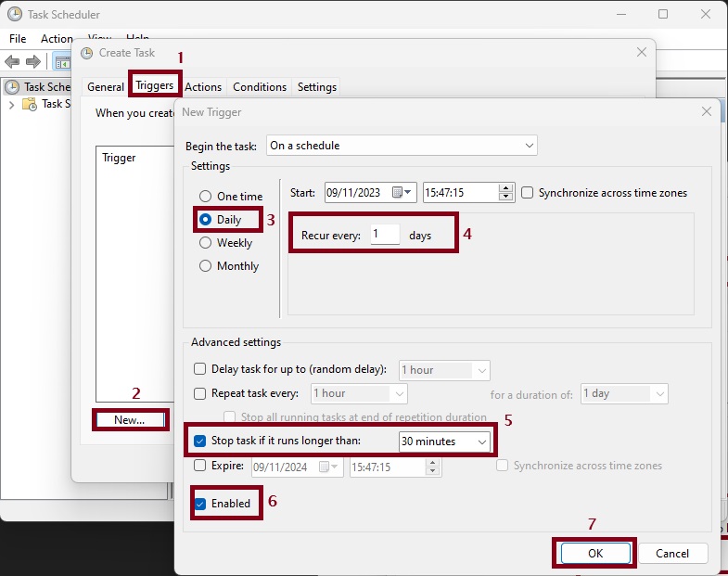Viewport: 728px width, 576px height.
Task: Click the Trigger column header
Action: pos(119,158)
